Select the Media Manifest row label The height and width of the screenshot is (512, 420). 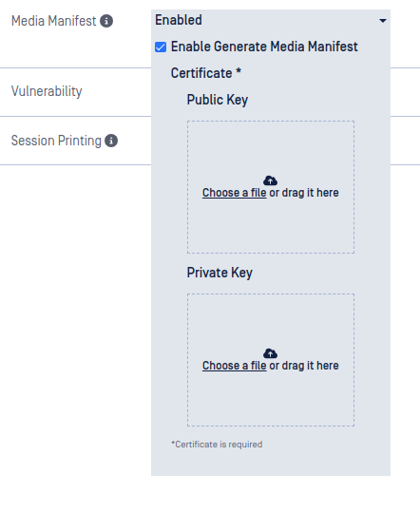click(54, 21)
